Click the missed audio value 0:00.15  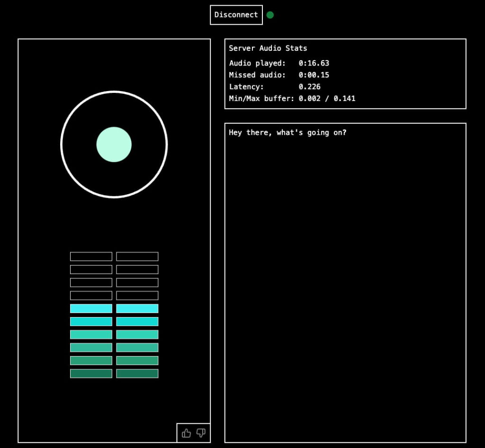(314, 75)
